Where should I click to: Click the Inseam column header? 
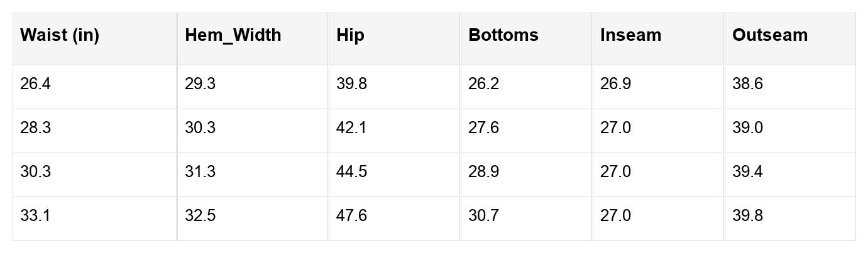click(x=630, y=35)
